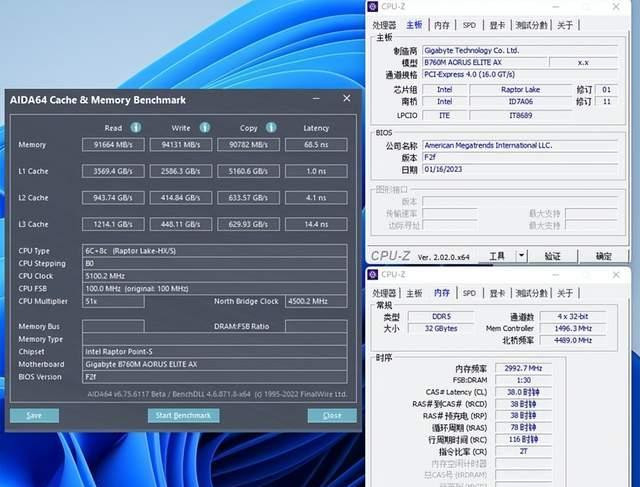The height and width of the screenshot is (487, 640).
Task: Click FSB:DRAM ratio 1:30
Action: 523,380
